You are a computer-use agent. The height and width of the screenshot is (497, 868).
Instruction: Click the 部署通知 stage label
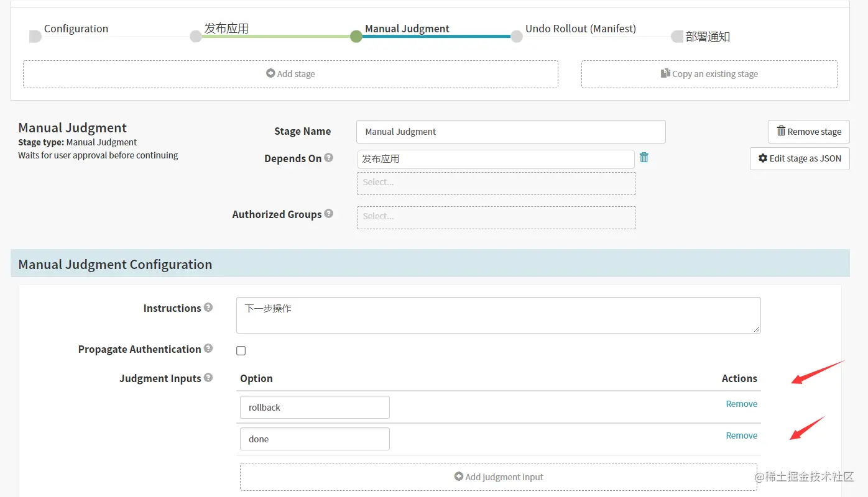tap(708, 37)
